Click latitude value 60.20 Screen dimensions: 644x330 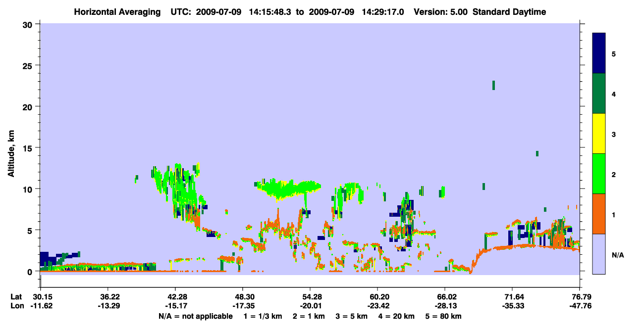377,297
